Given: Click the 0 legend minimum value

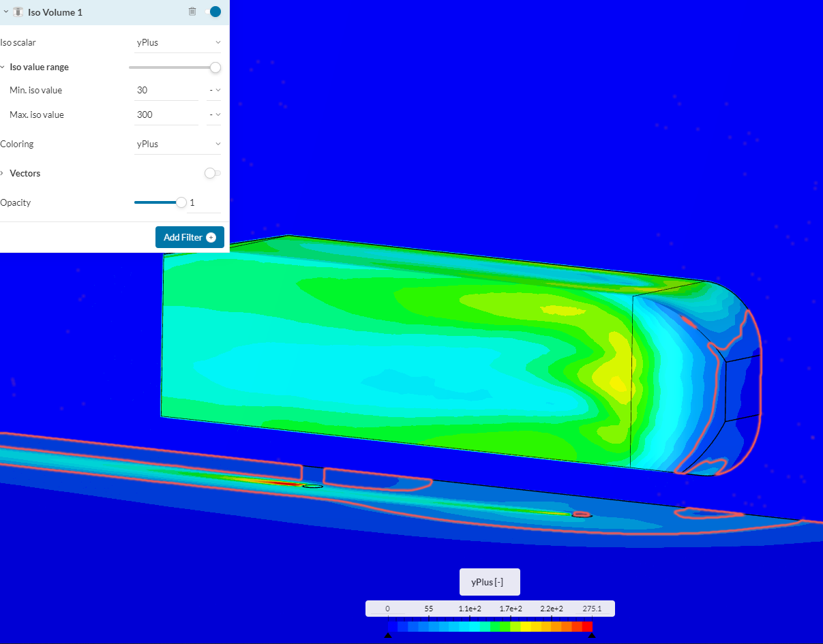Looking at the screenshot, I should pyautogui.click(x=387, y=609).
